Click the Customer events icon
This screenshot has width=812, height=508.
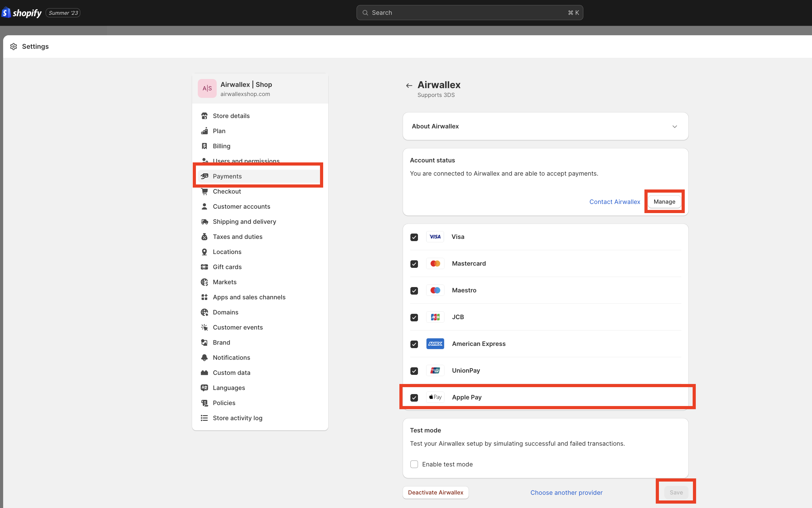tap(204, 328)
